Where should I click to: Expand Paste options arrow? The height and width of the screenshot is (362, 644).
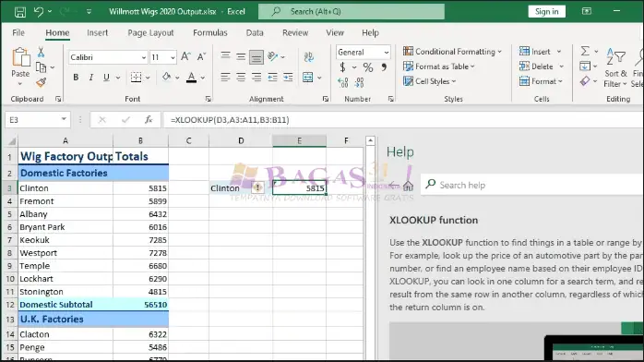pos(19,84)
